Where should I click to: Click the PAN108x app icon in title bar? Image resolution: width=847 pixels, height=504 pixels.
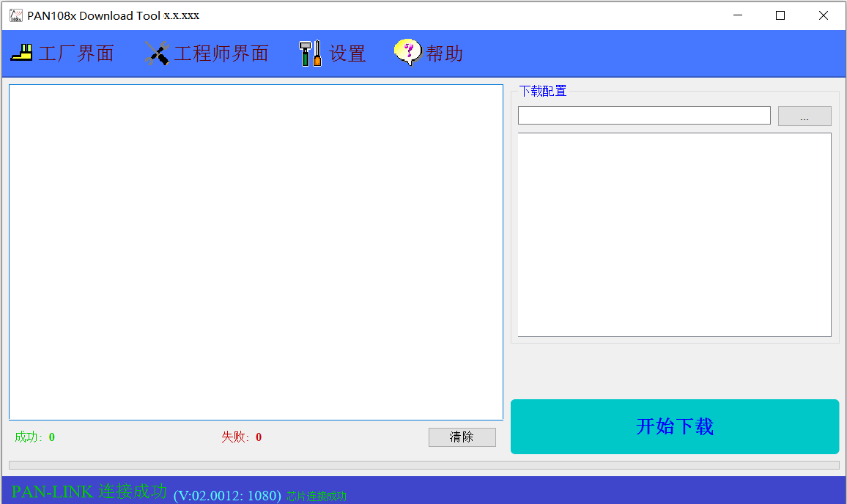point(16,15)
